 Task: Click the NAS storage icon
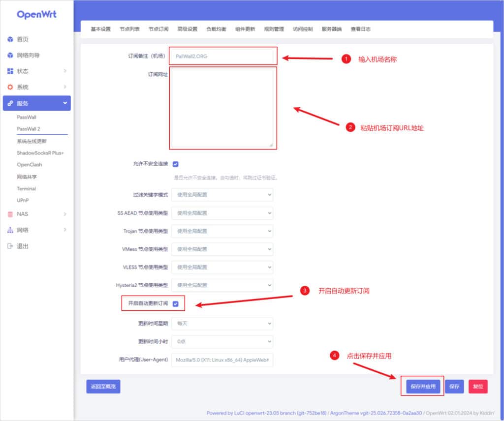10,214
